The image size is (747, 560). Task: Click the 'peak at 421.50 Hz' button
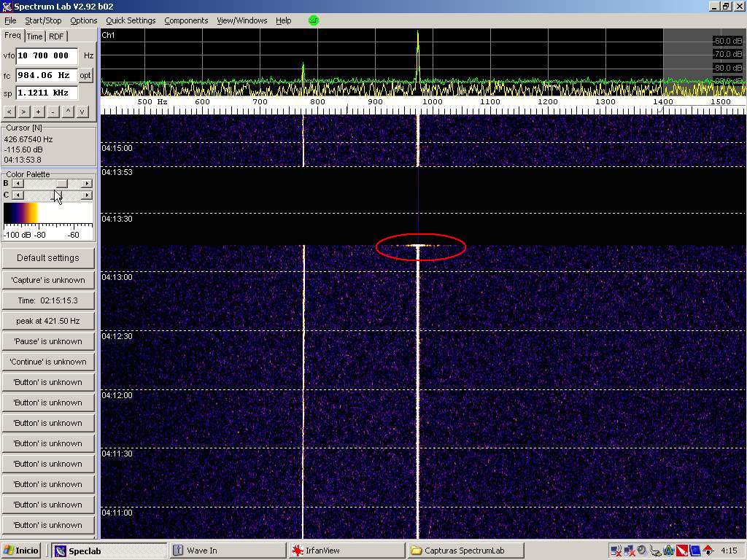point(48,321)
